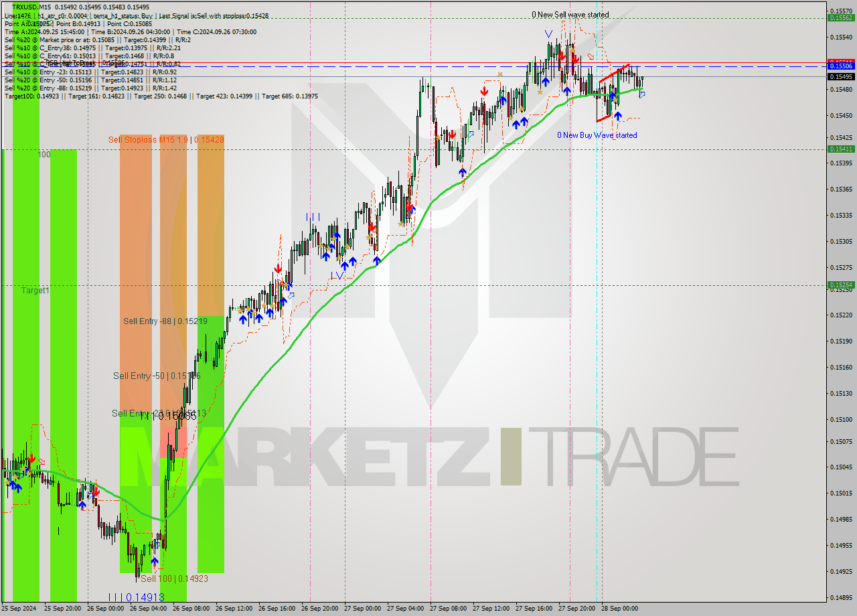Select the '0 New Buy Wave started' label

(x=597, y=135)
